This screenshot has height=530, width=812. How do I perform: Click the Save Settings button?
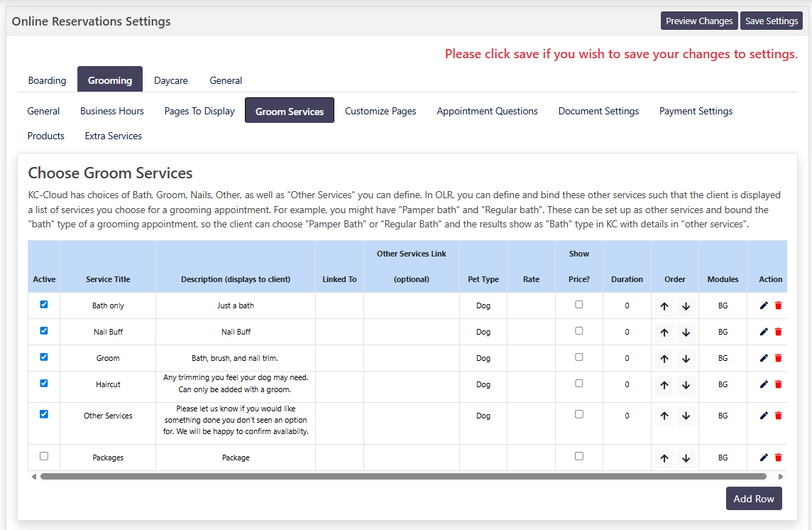pos(772,21)
